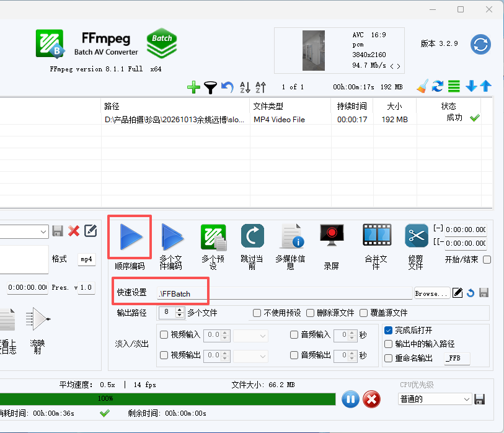The image size is (504, 433).
Task: Start sequential encoding with the blue play icon
Action: point(131,237)
